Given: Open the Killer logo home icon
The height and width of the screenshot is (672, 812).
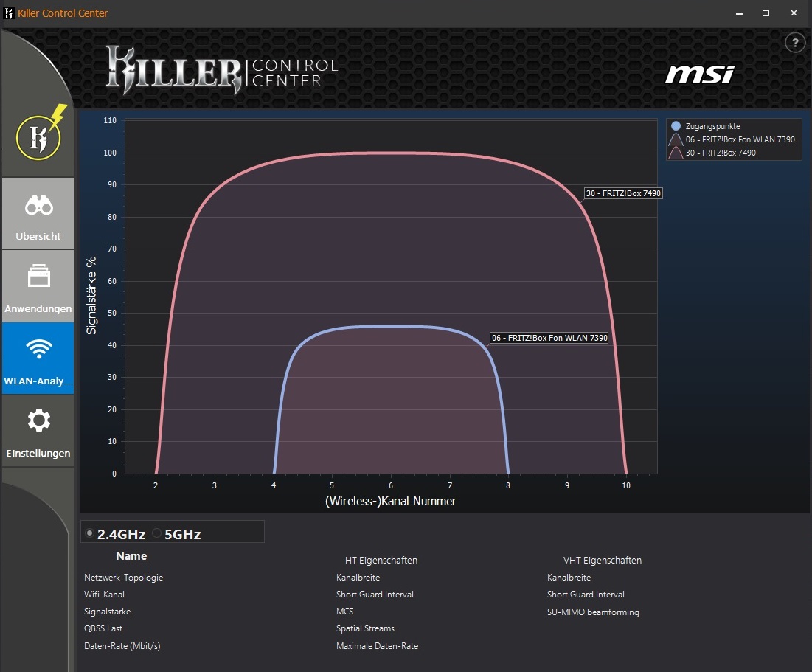Looking at the screenshot, I should [x=38, y=137].
